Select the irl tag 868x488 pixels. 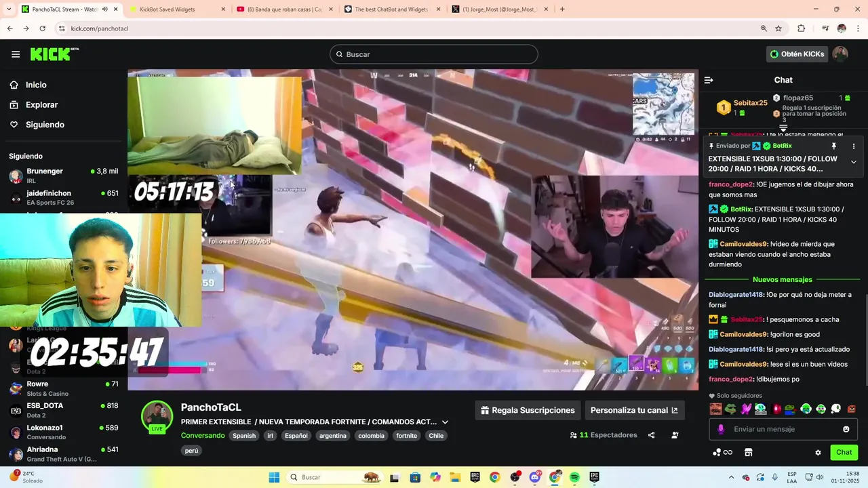point(271,436)
